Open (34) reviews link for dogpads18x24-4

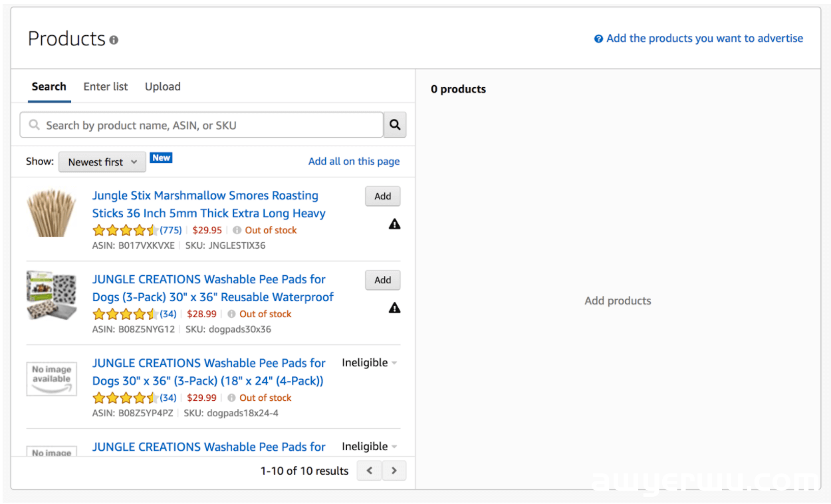(168, 398)
